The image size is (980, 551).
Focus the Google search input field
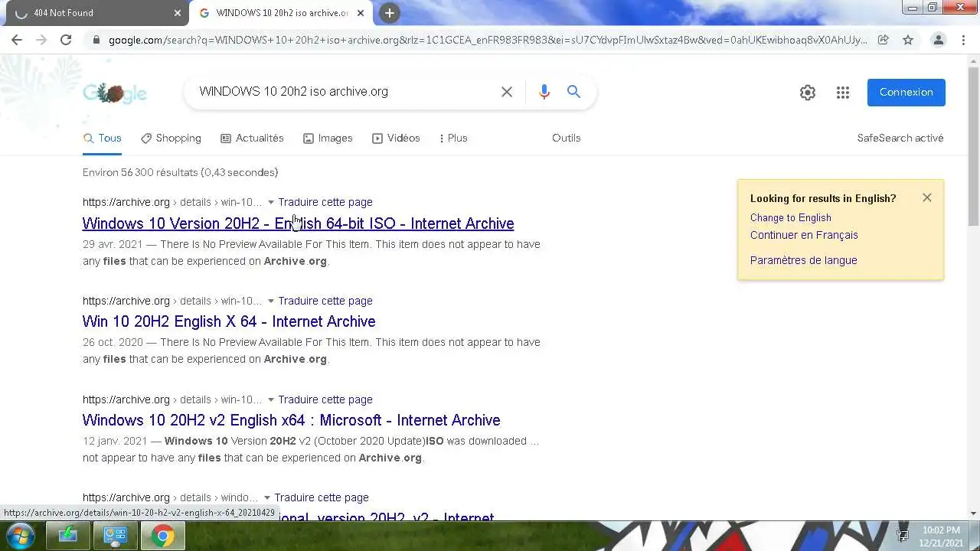[x=345, y=92]
